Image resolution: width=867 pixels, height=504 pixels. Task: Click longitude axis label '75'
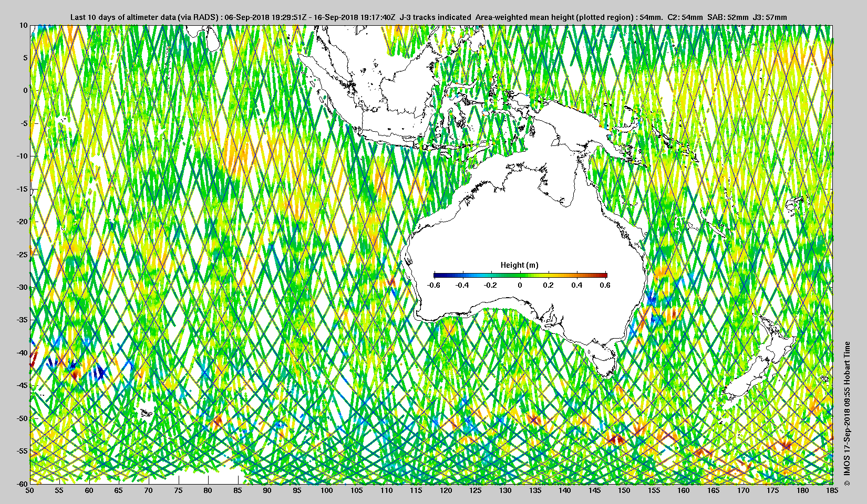click(179, 490)
